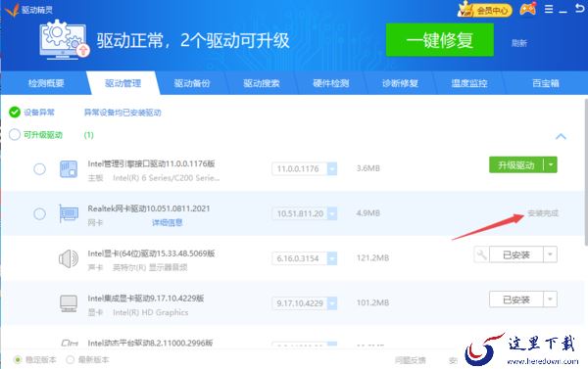Open the 详细信息 link under Realtek driver
Viewport: 588px width, 369px height.
point(168,222)
